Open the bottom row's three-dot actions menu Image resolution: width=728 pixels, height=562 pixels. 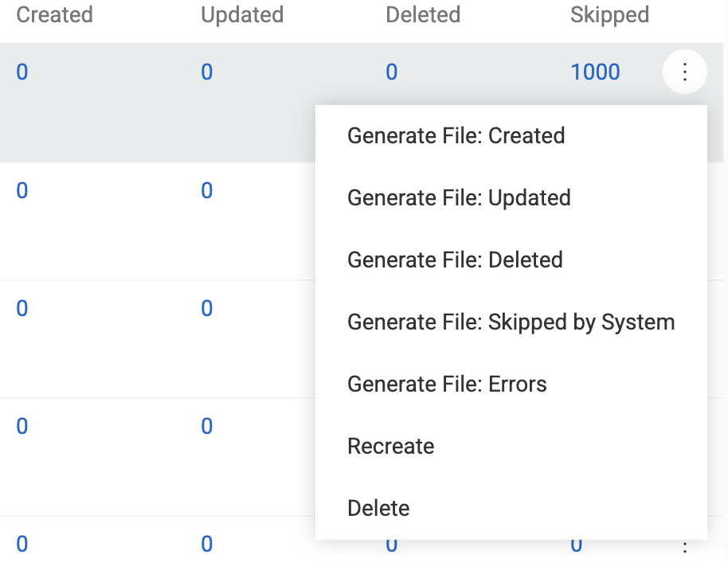pyautogui.click(x=684, y=544)
